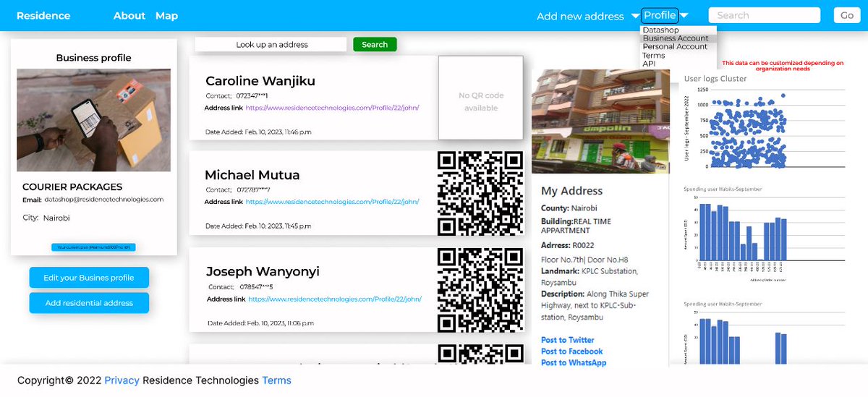Image resolution: width=868 pixels, height=397 pixels.
Task: Open the building photo above My Address
Action: point(600,121)
